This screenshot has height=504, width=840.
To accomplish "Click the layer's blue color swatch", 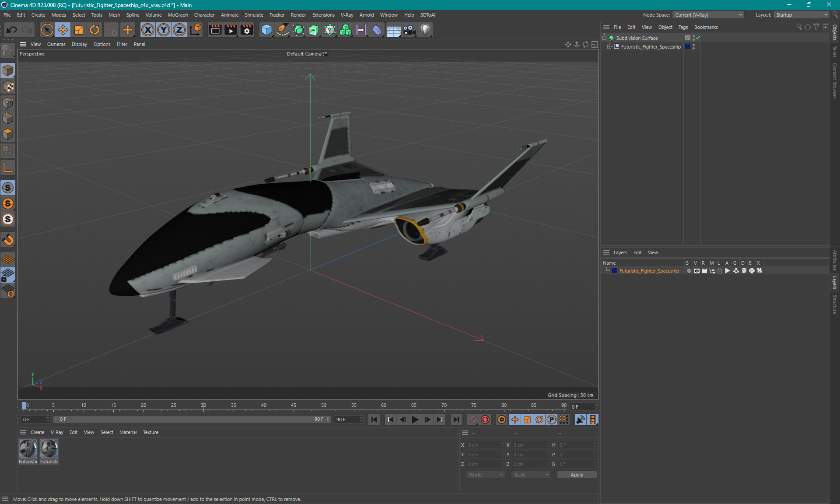I will 614,271.
